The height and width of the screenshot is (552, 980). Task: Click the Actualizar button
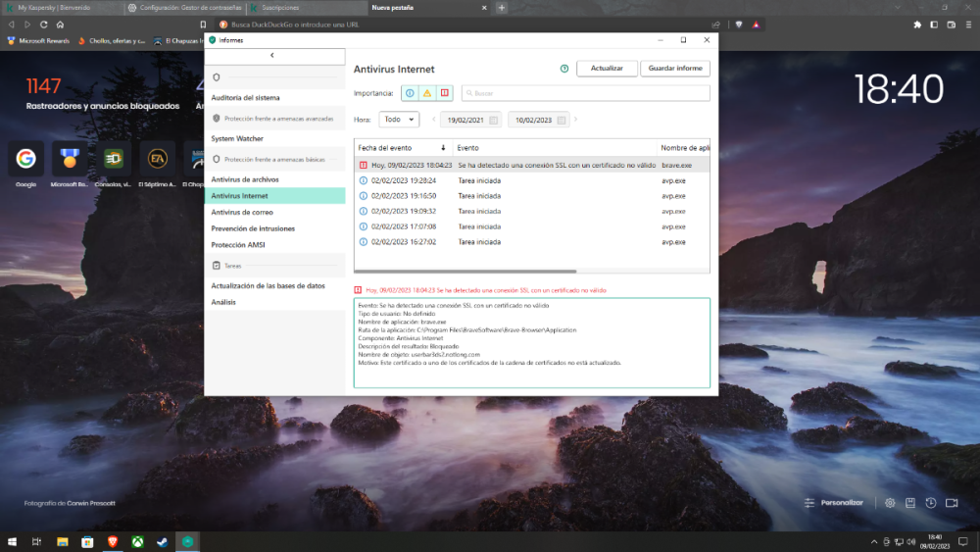[607, 69]
